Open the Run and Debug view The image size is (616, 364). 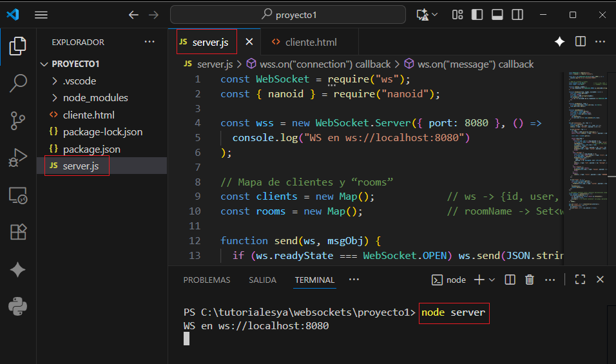pos(18,157)
